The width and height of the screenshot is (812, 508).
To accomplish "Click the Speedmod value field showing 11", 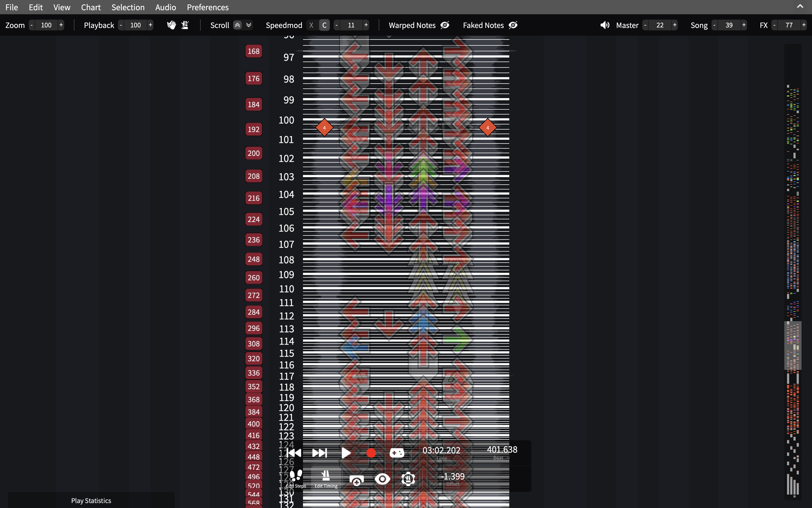I will tap(351, 25).
